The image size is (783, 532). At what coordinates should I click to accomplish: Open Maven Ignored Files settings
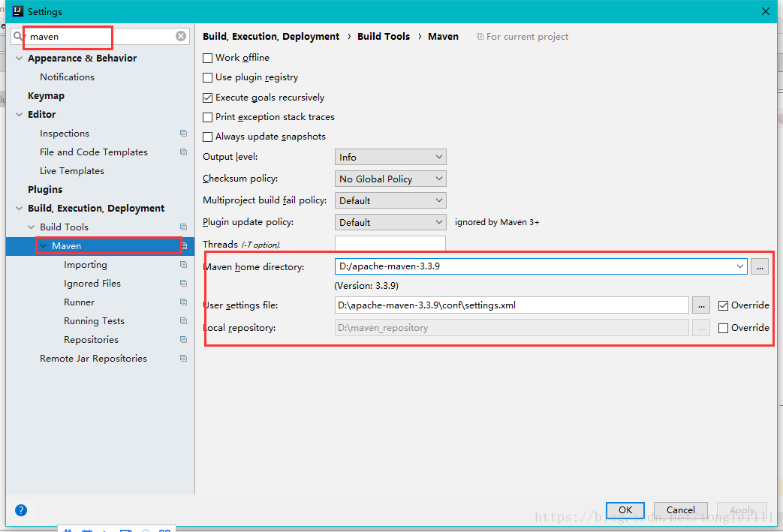pos(92,284)
